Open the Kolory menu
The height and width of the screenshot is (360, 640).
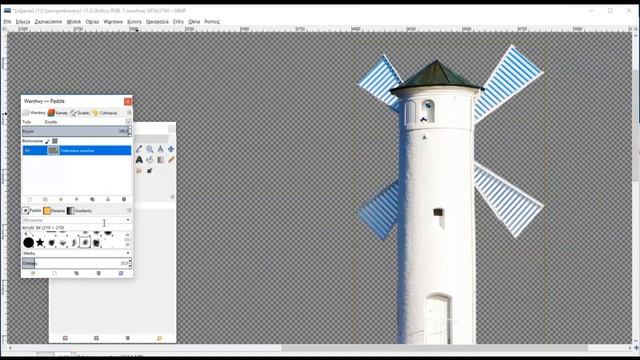pos(134,22)
